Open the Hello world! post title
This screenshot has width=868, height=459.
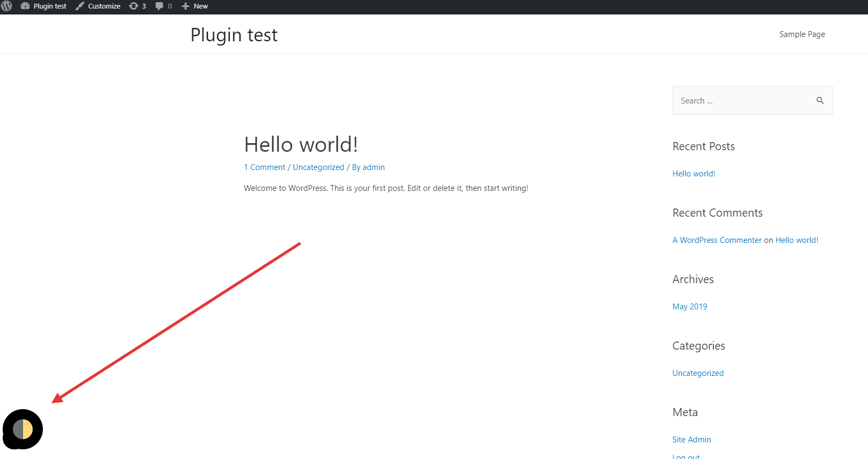tap(301, 145)
